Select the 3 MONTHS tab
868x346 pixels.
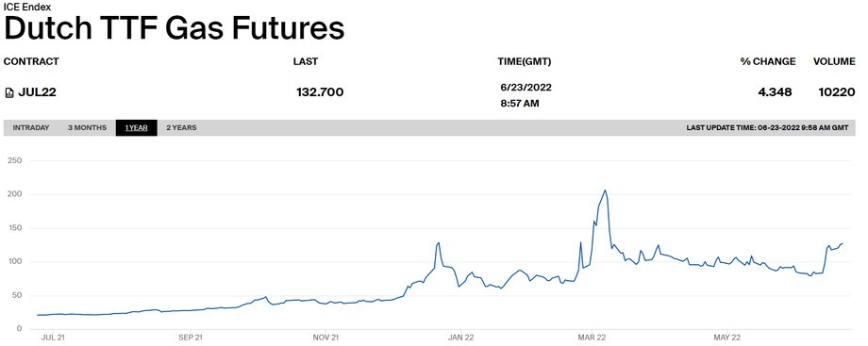coord(87,128)
